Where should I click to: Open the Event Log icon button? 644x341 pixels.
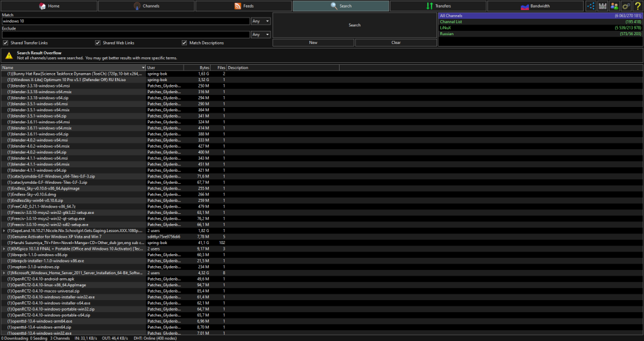(602, 6)
